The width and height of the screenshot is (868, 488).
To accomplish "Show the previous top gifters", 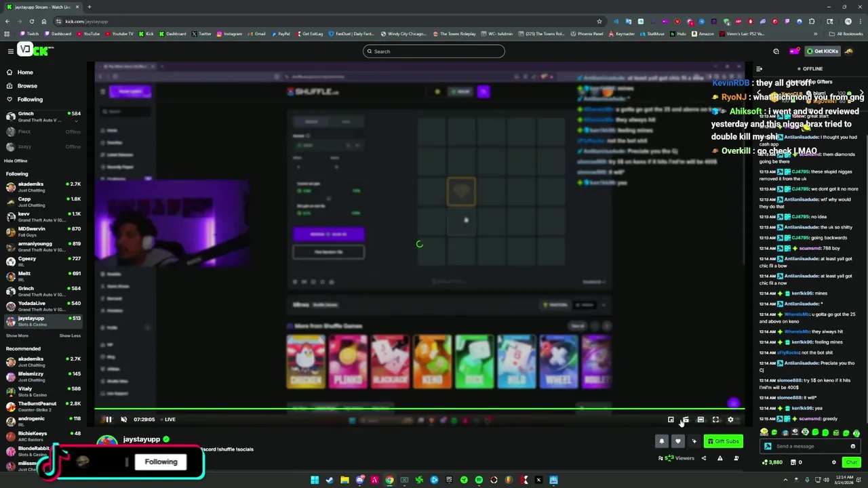I will 758,93.
